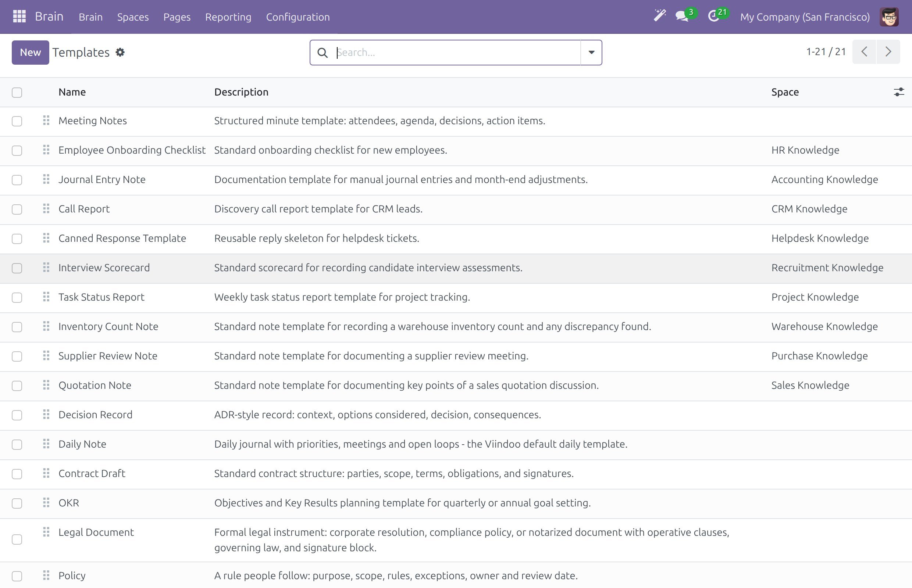The height and width of the screenshot is (588, 912).
Task: Tick the select-all checkbox in header
Action: point(17,92)
